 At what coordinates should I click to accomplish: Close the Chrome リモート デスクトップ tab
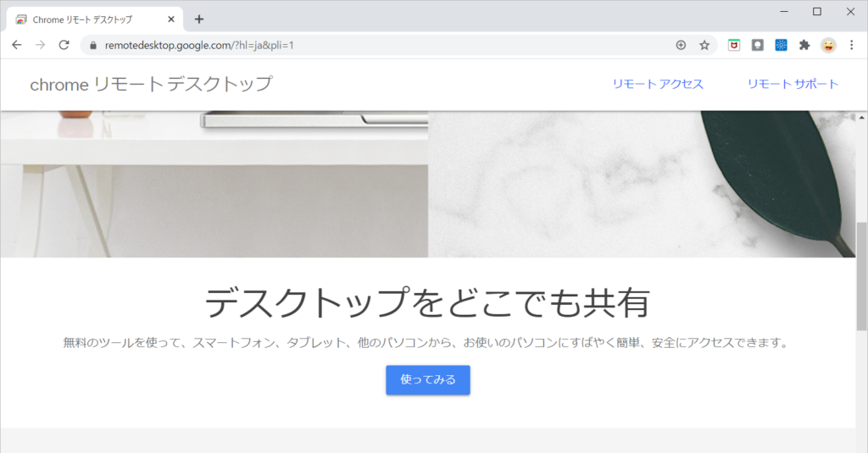pos(171,19)
